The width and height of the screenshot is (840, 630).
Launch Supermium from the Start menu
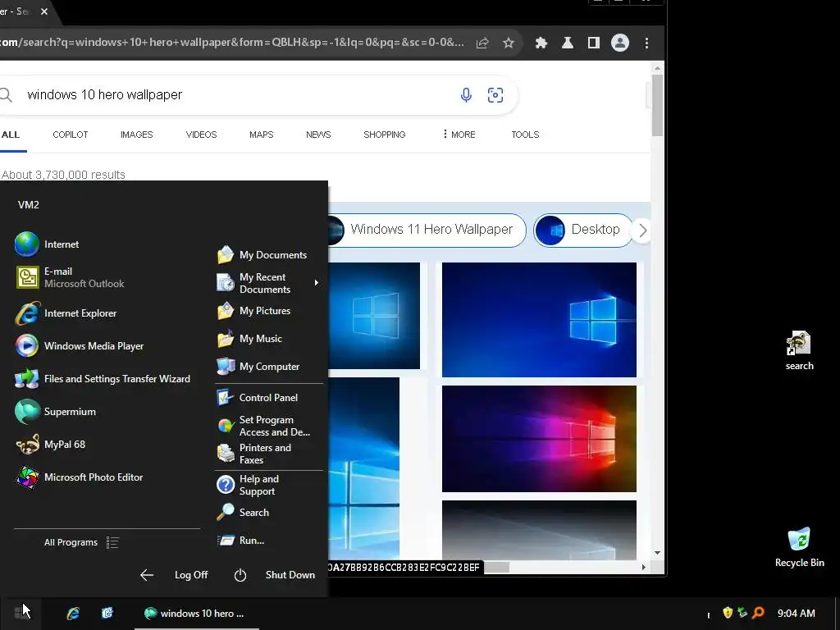pyautogui.click(x=56, y=412)
